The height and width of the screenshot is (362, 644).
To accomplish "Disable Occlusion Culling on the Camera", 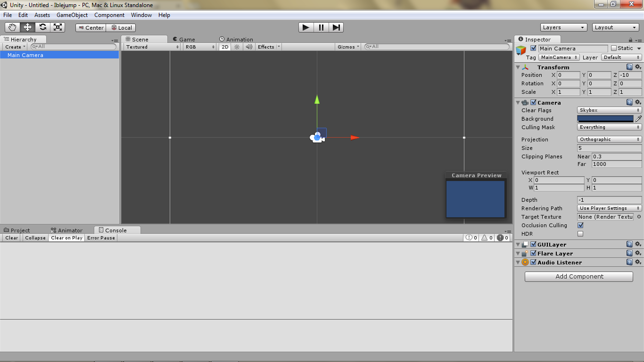I will point(580,225).
